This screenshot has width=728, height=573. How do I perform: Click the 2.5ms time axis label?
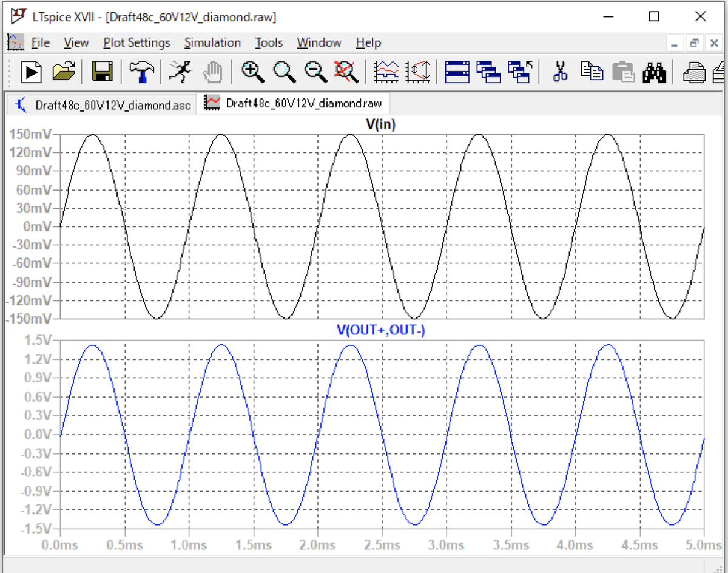point(382,544)
